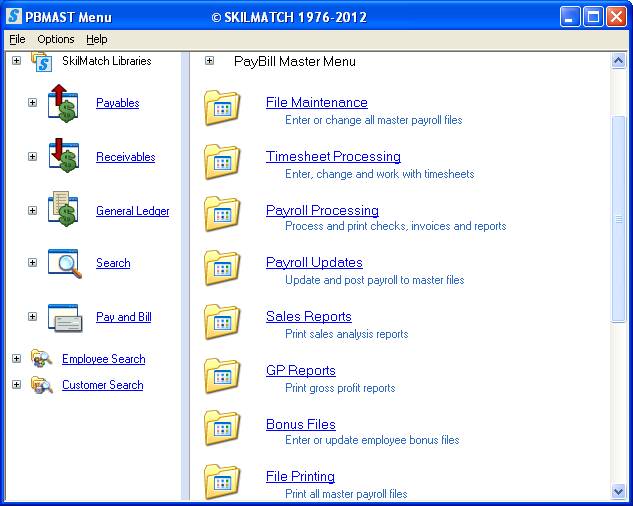Image resolution: width=633 pixels, height=506 pixels.
Task: Click the Payables dollar arrow icon
Action: tap(63, 103)
